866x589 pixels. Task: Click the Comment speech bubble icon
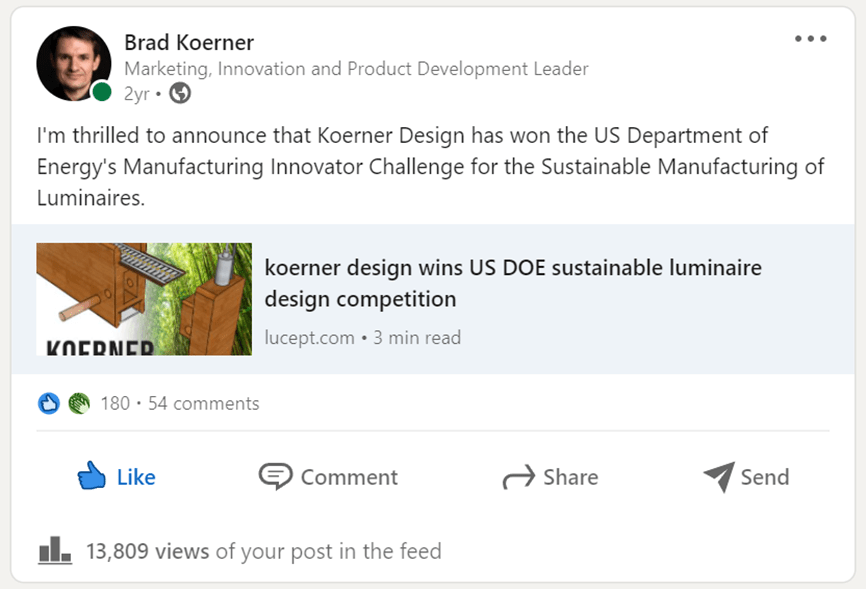tap(275, 476)
